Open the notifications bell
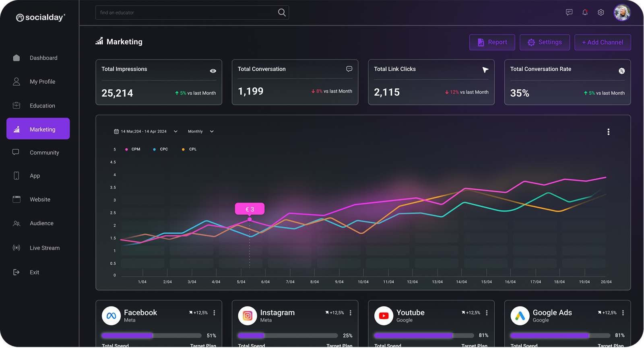The width and height of the screenshot is (644, 348). (585, 12)
